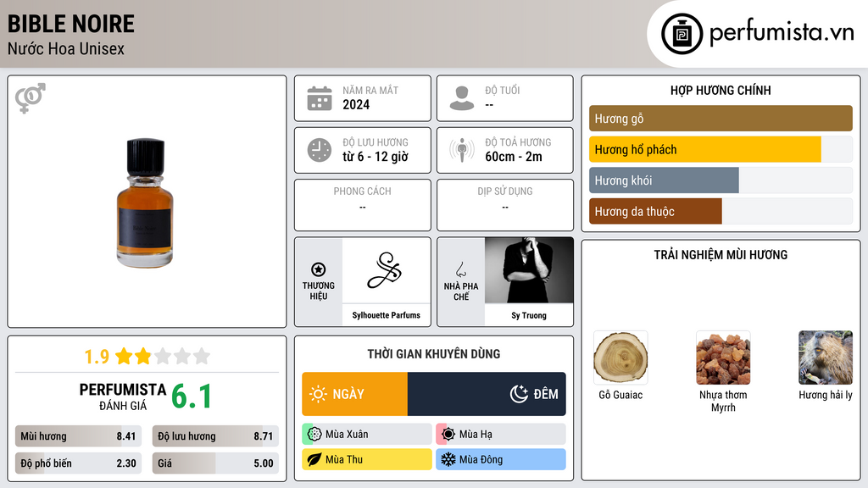Click the unisex gender symbol icon
Screen dimensions: 868x488
point(30,98)
